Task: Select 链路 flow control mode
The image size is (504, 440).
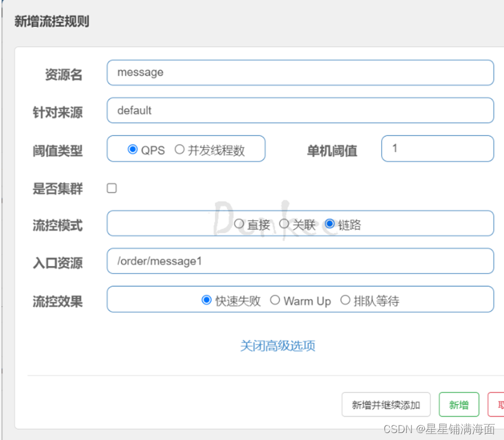Action: pos(331,223)
